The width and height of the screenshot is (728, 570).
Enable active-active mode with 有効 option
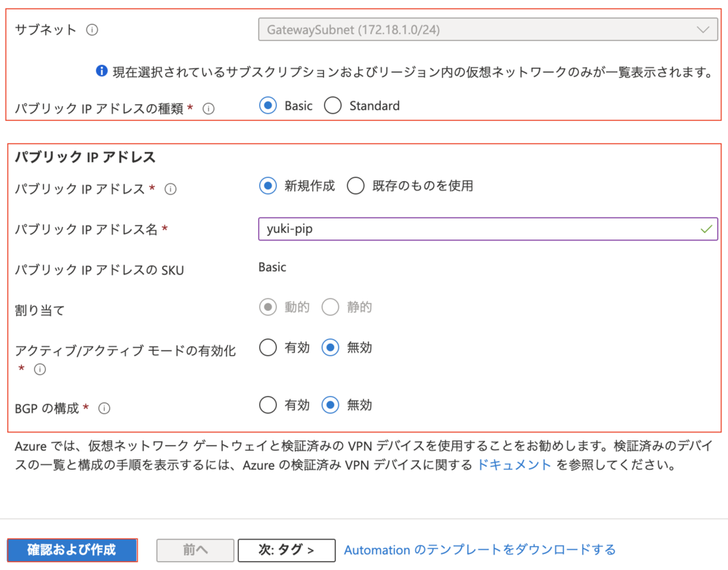(x=268, y=348)
